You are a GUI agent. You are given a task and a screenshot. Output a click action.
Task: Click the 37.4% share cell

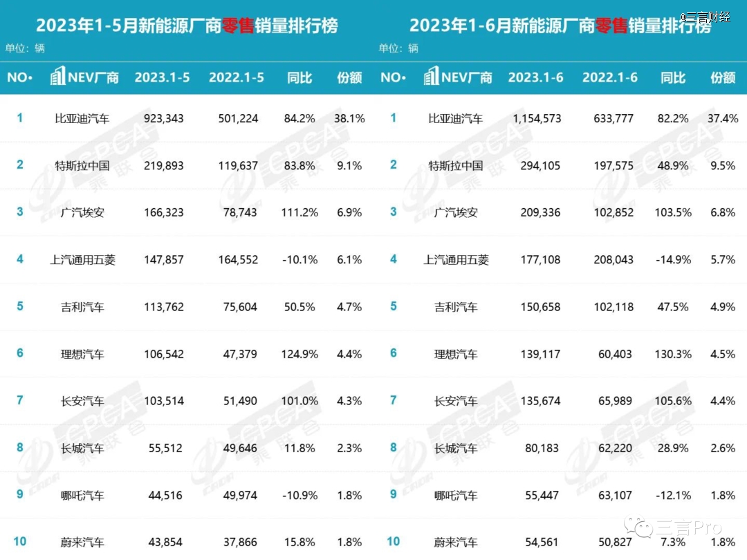point(723,119)
